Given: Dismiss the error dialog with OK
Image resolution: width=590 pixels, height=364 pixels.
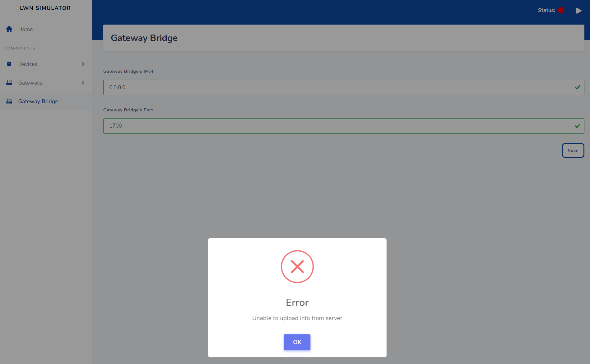Looking at the screenshot, I should [x=297, y=342].
